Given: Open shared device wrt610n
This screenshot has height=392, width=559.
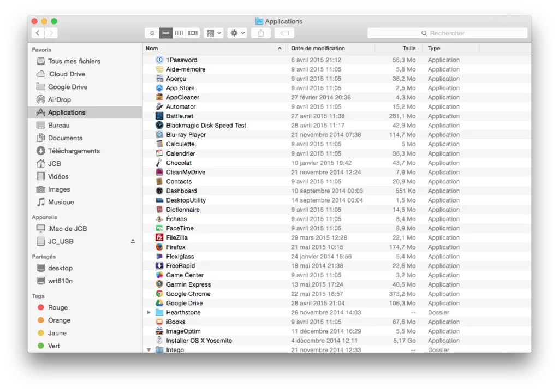Looking at the screenshot, I should pos(85,281).
